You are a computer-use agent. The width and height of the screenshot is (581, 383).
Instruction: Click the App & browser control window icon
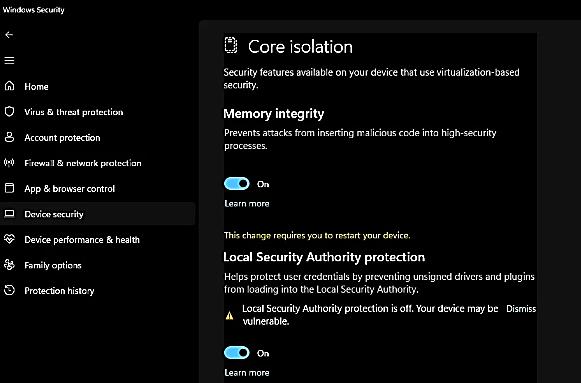click(x=9, y=188)
